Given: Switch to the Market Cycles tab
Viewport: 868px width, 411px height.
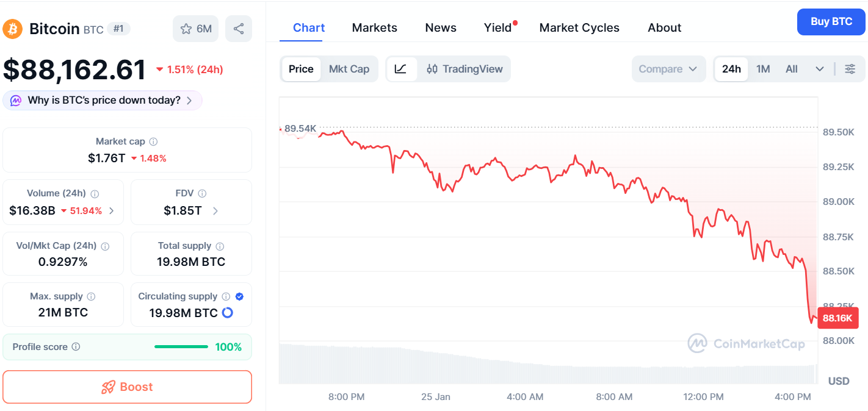Looking at the screenshot, I should click(x=579, y=27).
